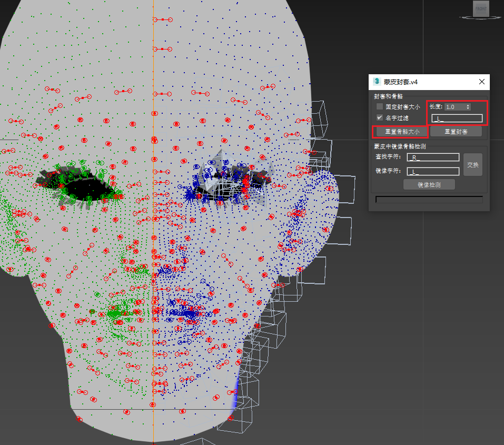Click the 3ds Max icon in the 蒙皮封套.v4 title bar
This screenshot has height=445, width=504.
377,82
